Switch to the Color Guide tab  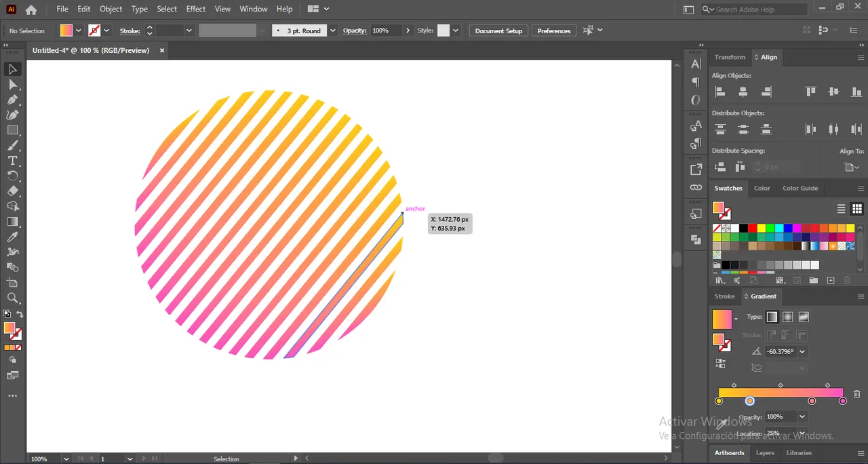coord(800,188)
